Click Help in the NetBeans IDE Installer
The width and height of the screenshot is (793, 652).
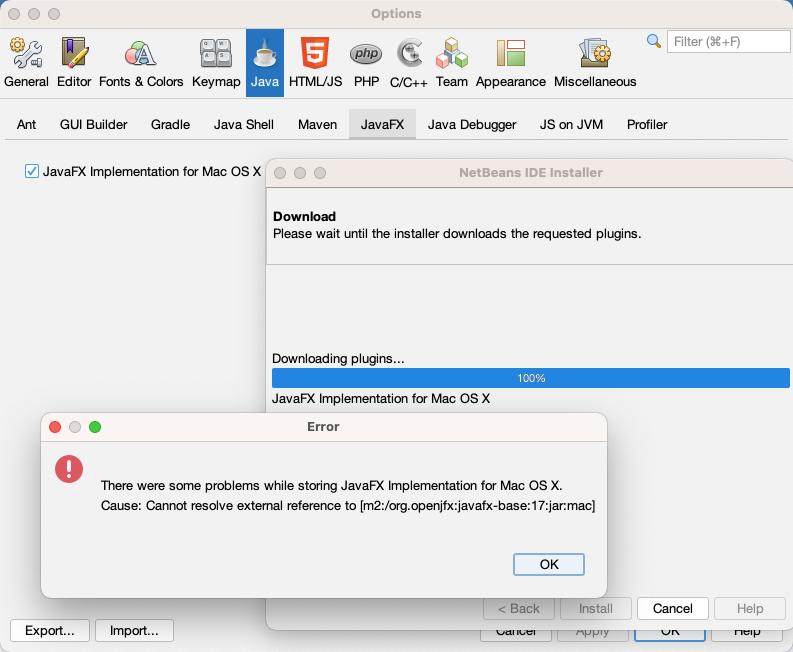click(750, 608)
